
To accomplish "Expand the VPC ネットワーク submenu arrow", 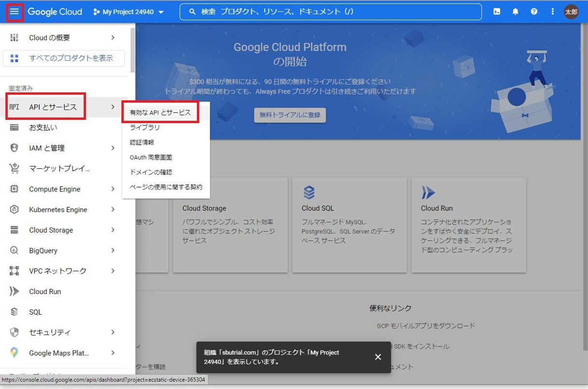I will [113, 271].
